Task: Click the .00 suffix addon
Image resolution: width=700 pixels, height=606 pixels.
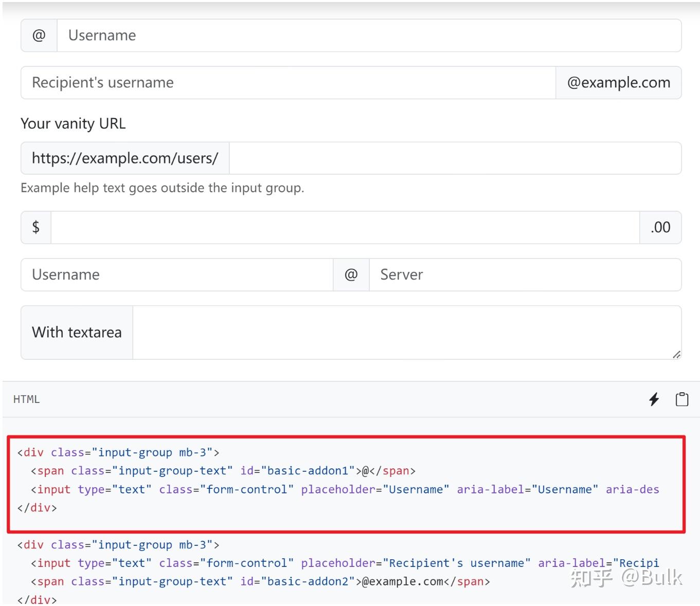Action: [x=660, y=227]
